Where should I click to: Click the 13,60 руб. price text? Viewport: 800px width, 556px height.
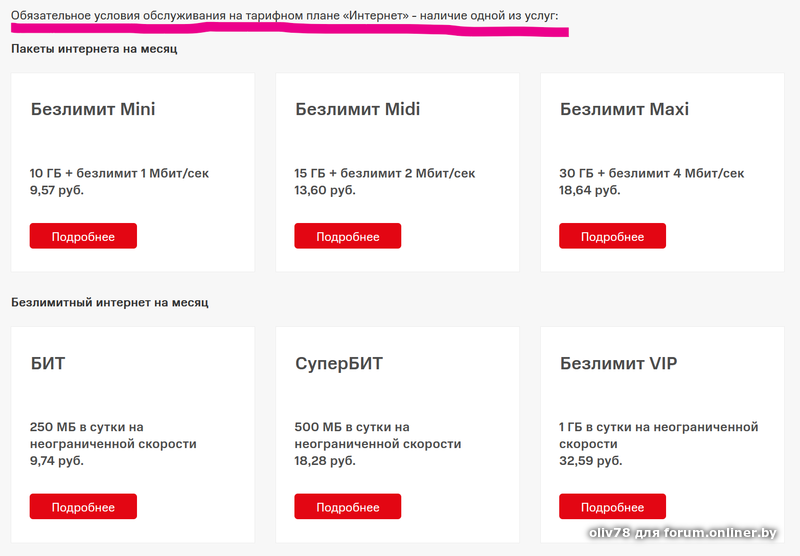(x=325, y=190)
